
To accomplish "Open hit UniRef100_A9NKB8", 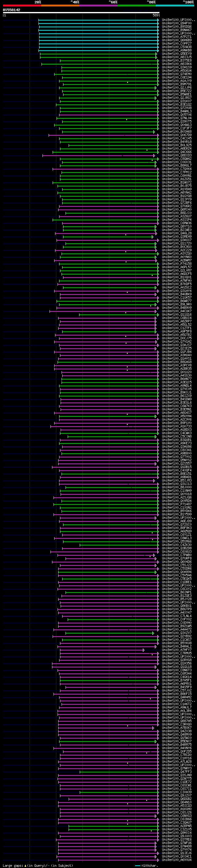I will pos(176,50).
